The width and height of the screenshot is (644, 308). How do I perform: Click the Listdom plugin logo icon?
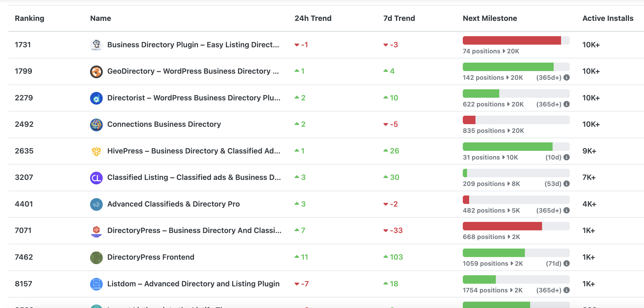96,284
